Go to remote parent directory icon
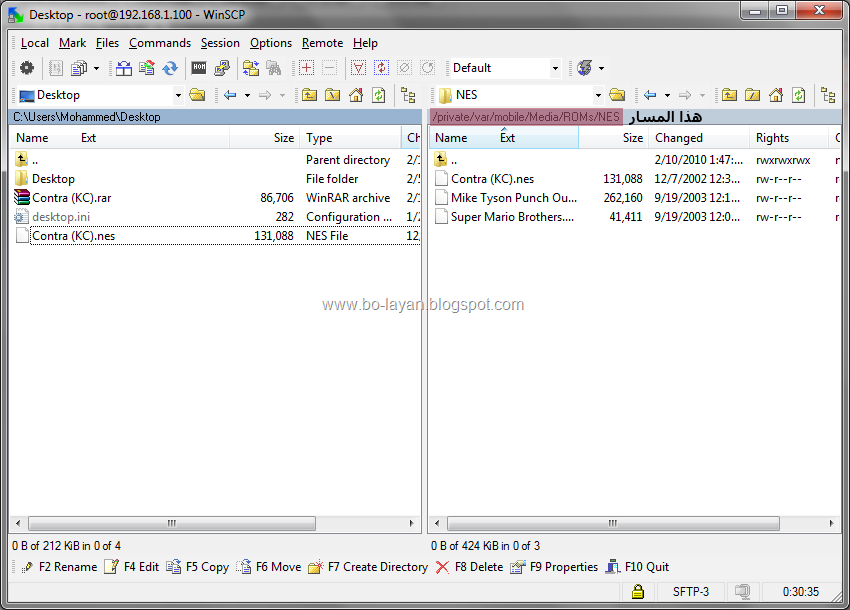The image size is (850, 610). [729, 95]
